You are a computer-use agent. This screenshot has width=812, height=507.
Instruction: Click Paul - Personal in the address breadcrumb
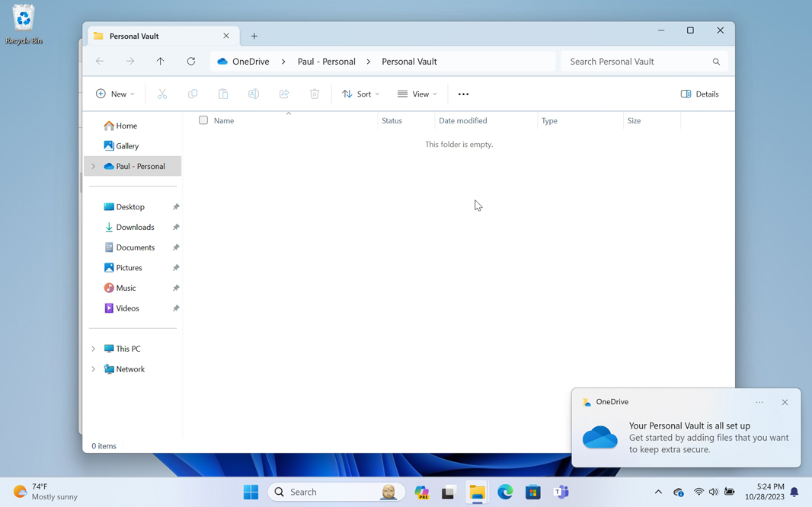[326, 62]
